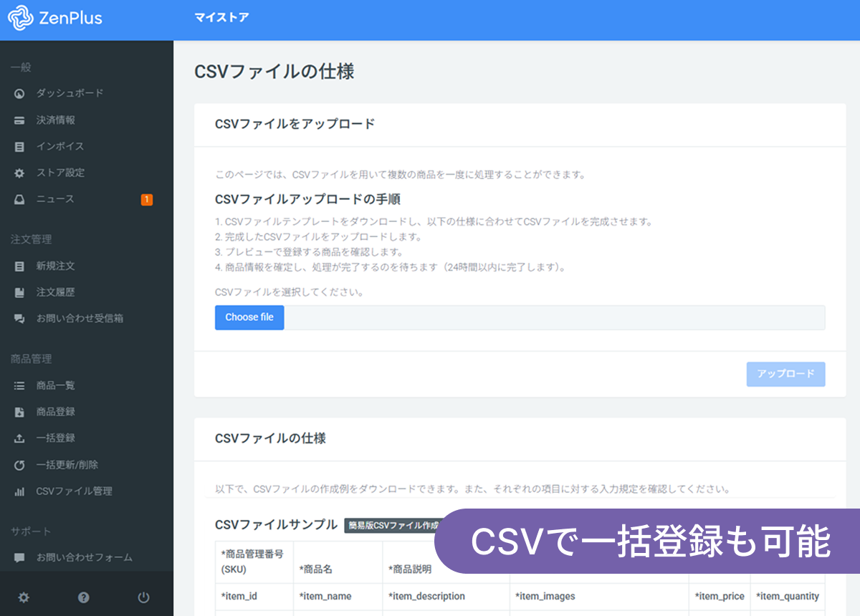860x616 pixels.
Task: Click the ニュース bell icon
Action: coord(19,200)
